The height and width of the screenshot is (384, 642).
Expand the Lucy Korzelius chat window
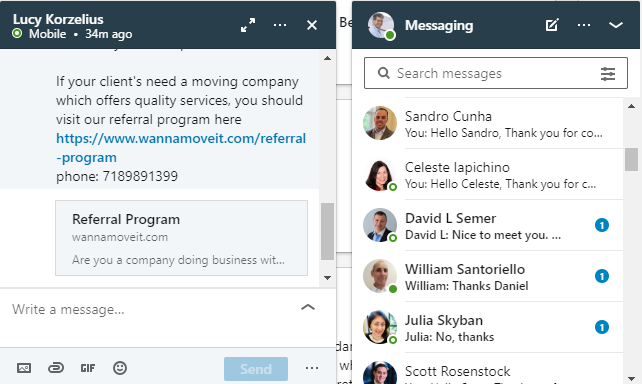click(x=248, y=25)
